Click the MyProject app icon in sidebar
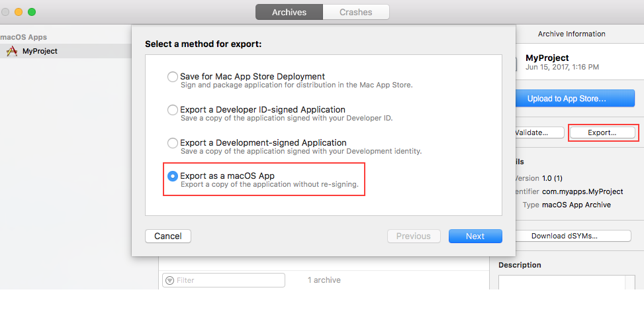This screenshot has width=644, height=310. pos(11,51)
